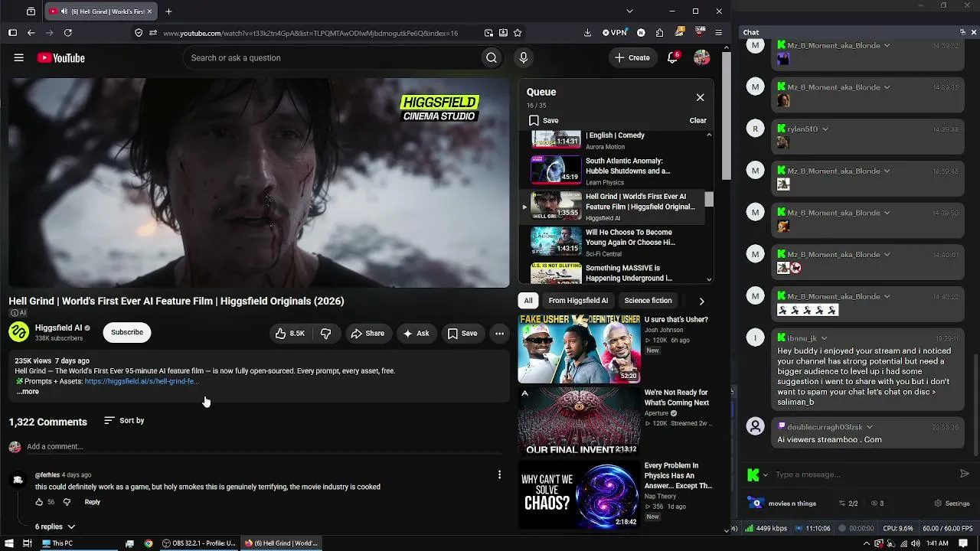The width and height of the screenshot is (980, 551).
Task: Open the higgsfield.ai description link
Action: [142, 381]
